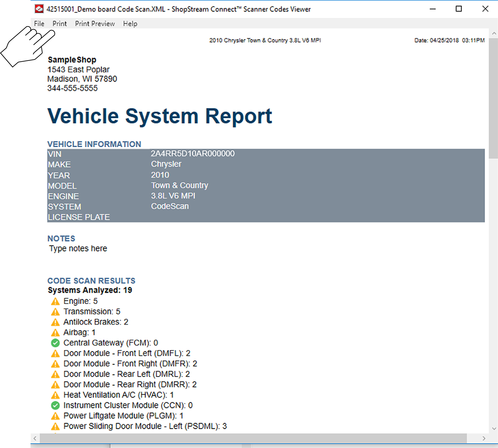The height and width of the screenshot is (448, 498).
Task: Click the warning icon beside Antilock Brakes
Action: 55,322
